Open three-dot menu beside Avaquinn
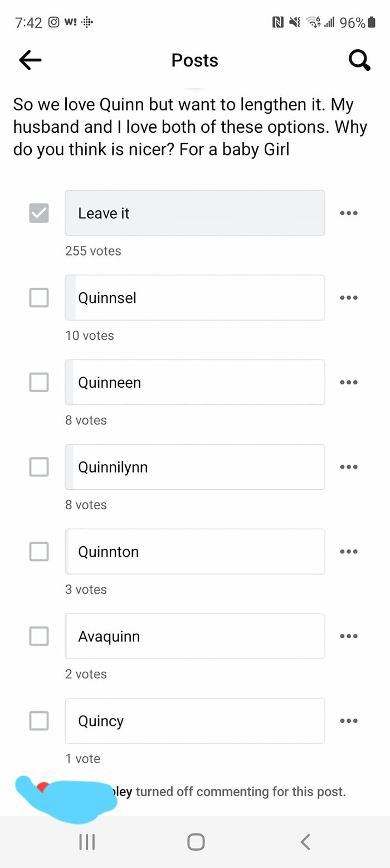This screenshot has width=390, height=868. click(348, 636)
